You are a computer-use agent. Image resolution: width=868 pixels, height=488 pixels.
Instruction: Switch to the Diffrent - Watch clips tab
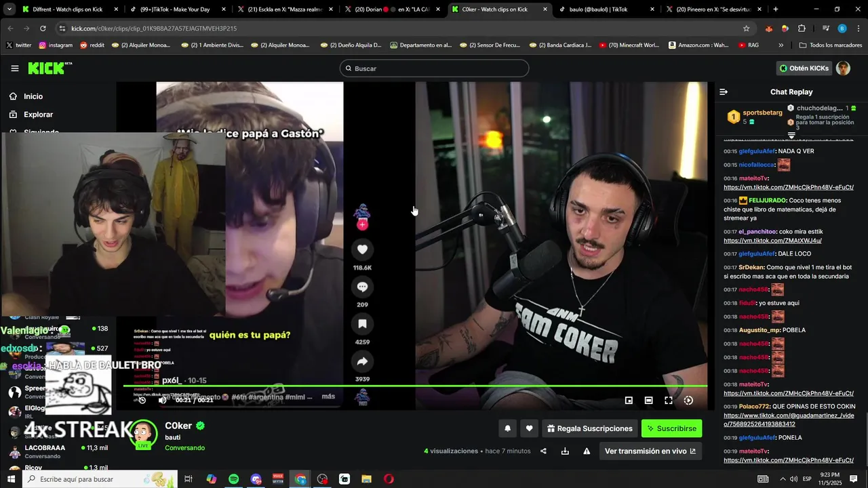[71, 9]
